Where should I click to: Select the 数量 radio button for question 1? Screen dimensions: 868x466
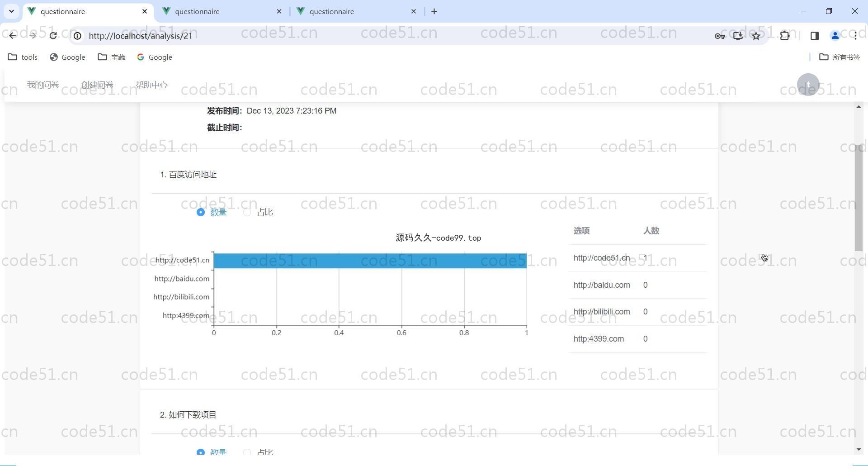click(x=201, y=212)
